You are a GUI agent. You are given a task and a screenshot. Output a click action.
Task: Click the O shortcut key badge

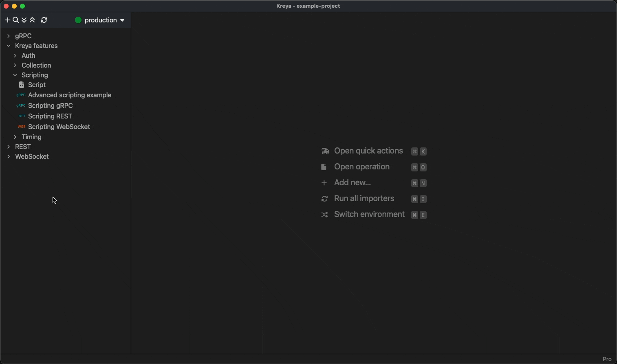point(423,167)
